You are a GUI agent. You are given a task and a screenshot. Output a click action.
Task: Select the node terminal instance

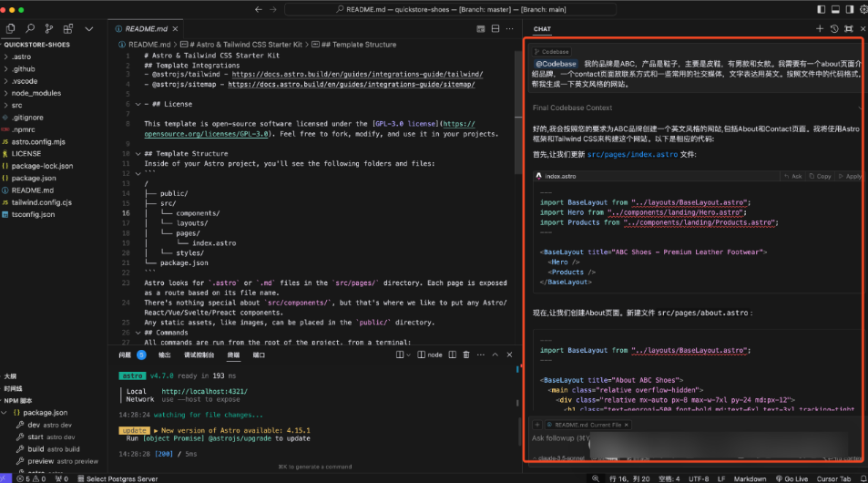click(430, 355)
